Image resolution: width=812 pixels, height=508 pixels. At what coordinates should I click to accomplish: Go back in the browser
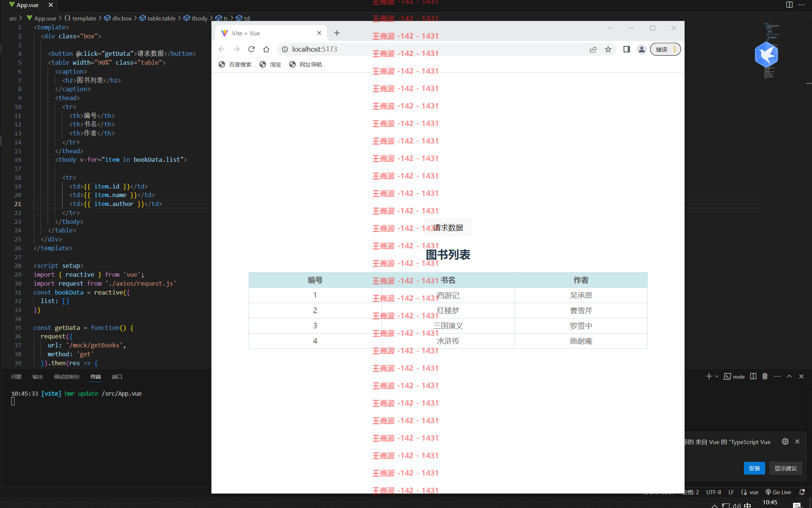coord(222,49)
